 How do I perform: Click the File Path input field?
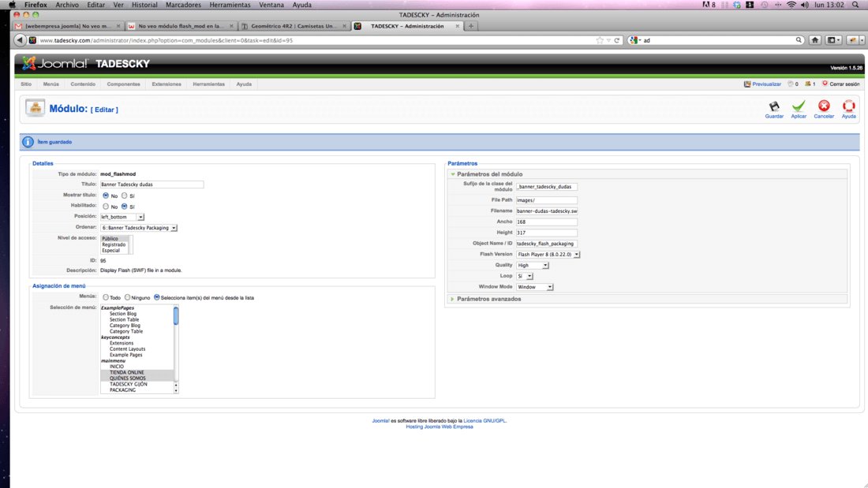point(546,200)
